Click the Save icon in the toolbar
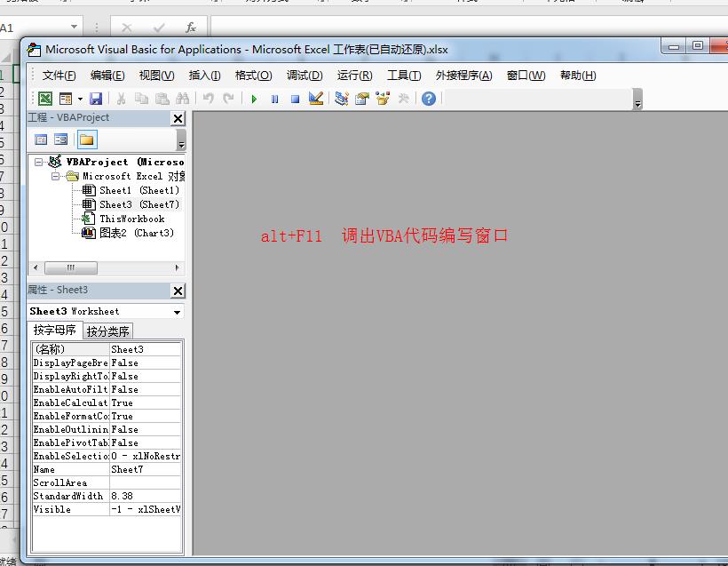Image resolution: width=728 pixels, height=566 pixels. tap(98, 99)
